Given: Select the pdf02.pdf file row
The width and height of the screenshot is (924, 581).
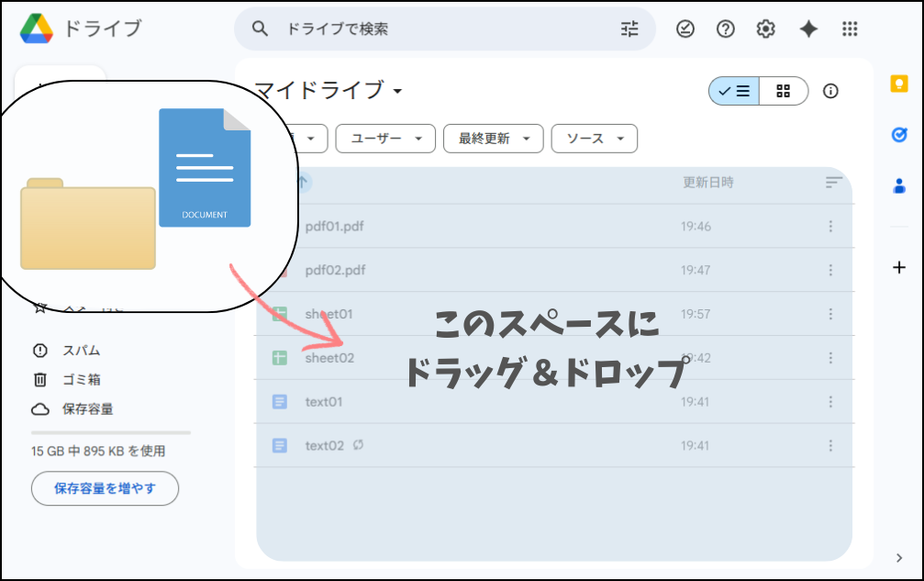Looking at the screenshot, I should coord(554,270).
